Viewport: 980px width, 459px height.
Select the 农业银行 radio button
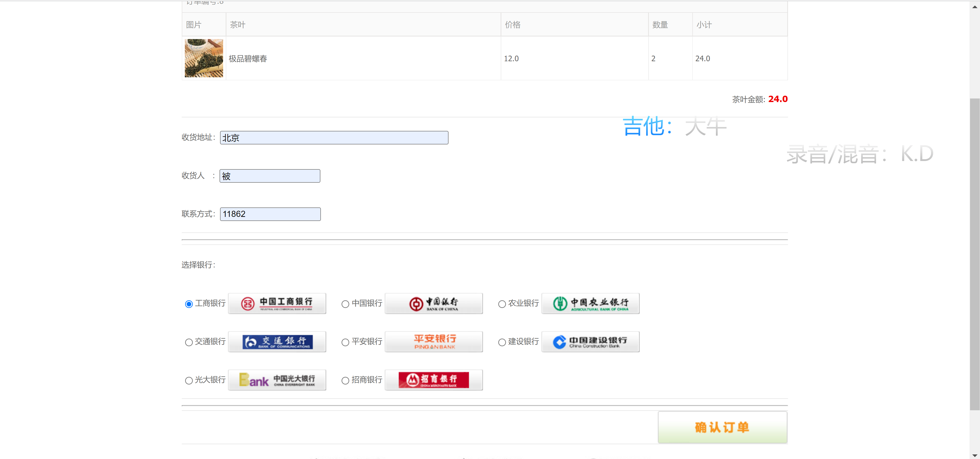point(502,304)
